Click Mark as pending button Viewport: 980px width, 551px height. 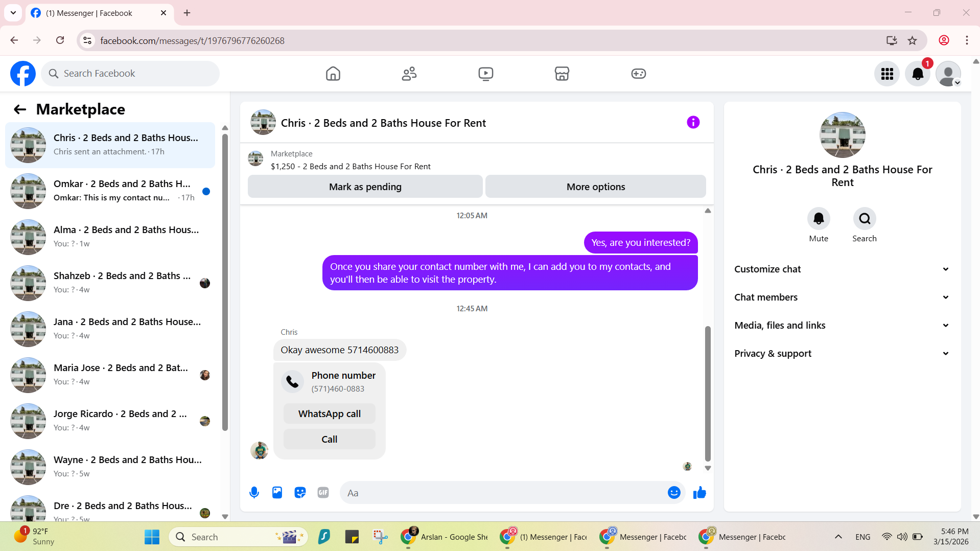click(365, 187)
